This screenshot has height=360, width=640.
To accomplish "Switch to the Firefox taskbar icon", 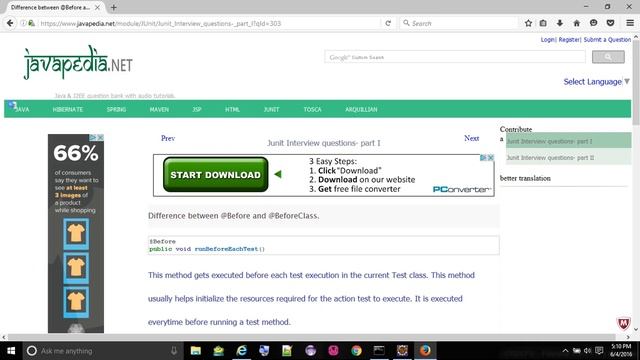I will 425,351.
